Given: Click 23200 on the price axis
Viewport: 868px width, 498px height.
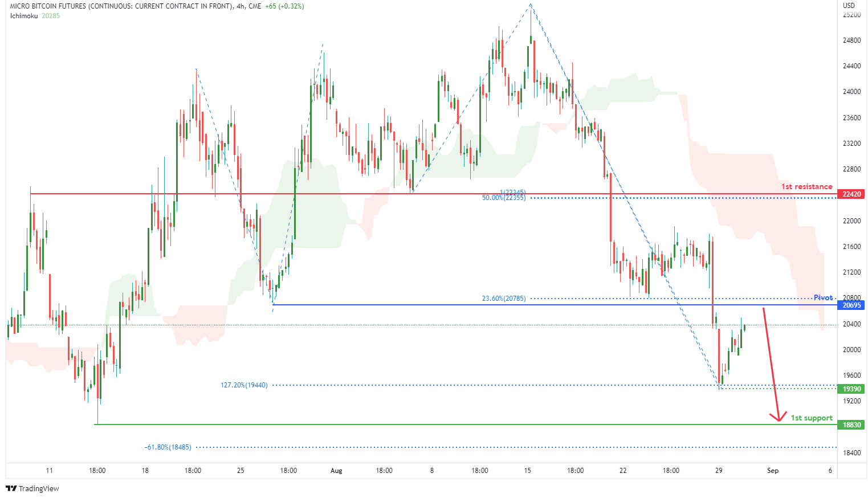Looking at the screenshot, I should pyautogui.click(x=852, y=144).
